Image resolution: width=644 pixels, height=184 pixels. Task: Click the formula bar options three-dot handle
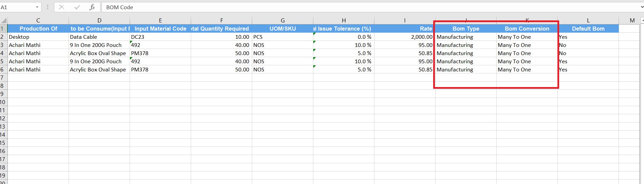48,7
